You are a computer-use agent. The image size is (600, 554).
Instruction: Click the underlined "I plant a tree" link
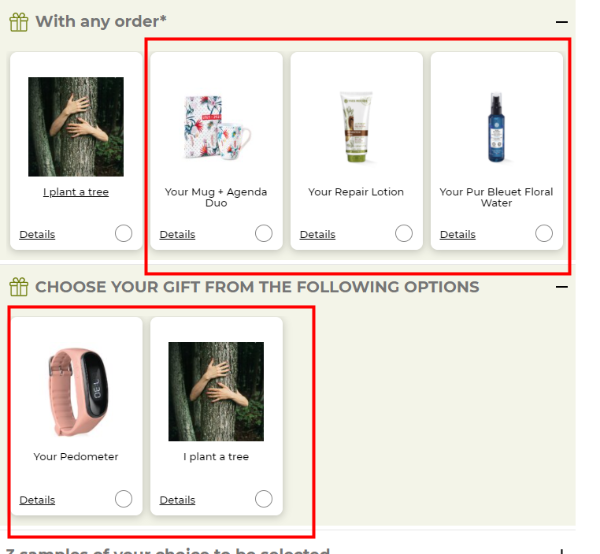[x=76, y=192]
